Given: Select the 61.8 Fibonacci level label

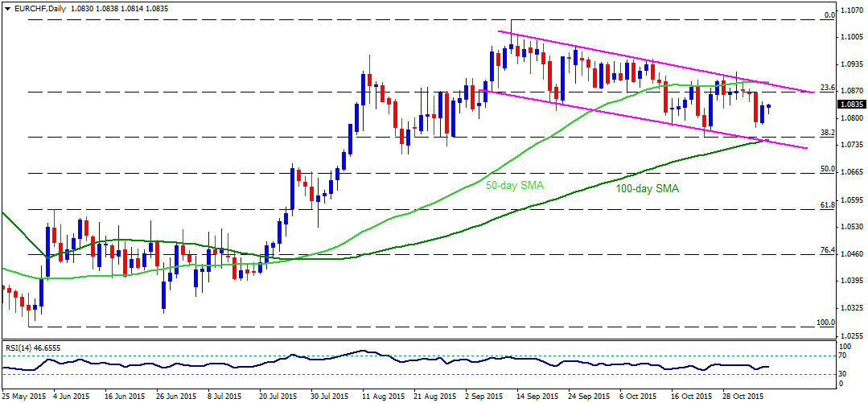Looking at the screenshot, I should [827, 205].
